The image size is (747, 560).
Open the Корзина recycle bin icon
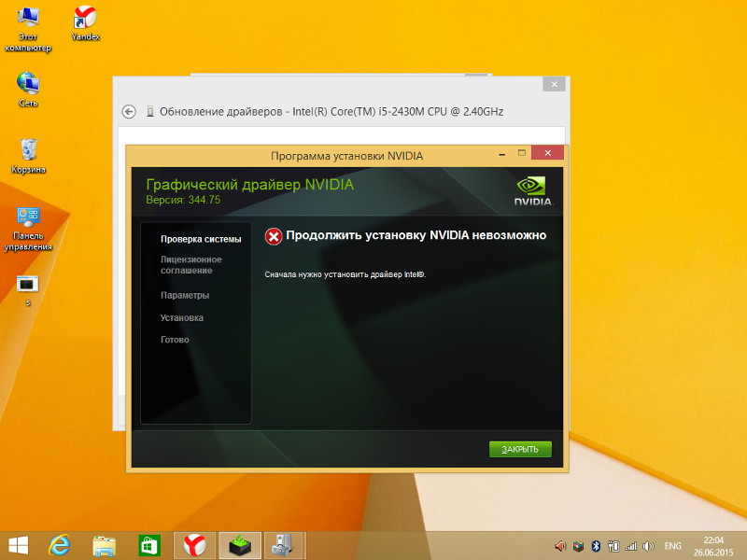28,156
